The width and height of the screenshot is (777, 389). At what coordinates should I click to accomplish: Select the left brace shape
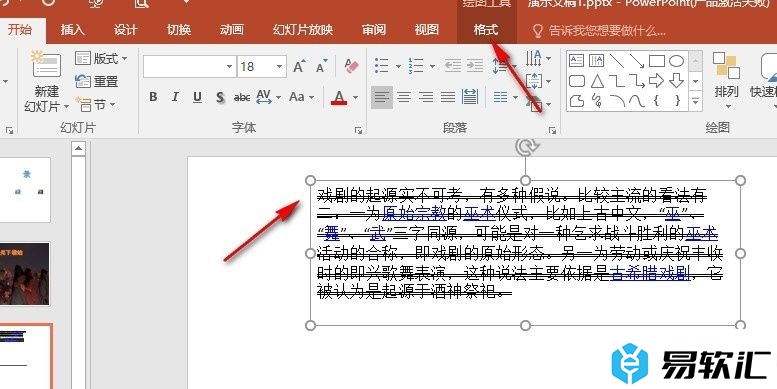coord(656,101)
